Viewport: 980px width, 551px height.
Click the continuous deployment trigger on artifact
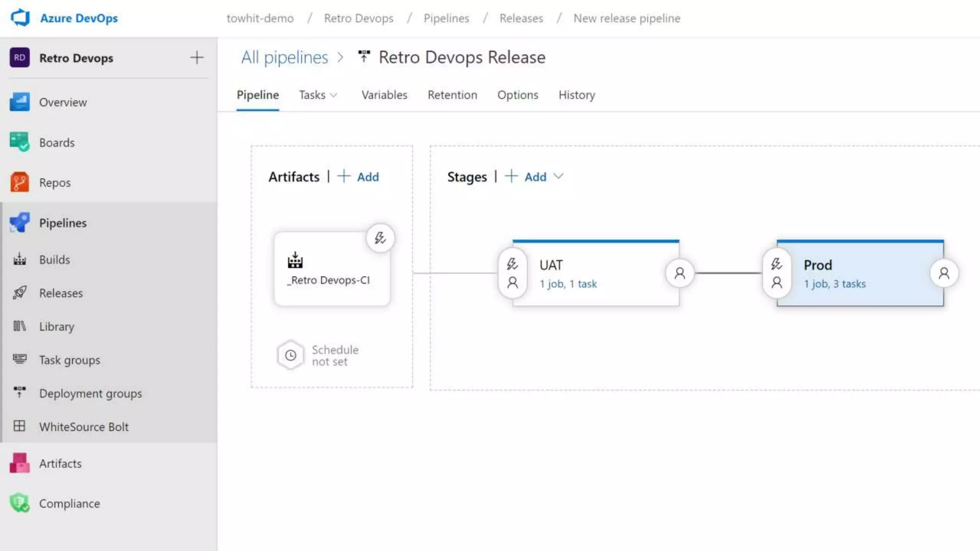380,238
